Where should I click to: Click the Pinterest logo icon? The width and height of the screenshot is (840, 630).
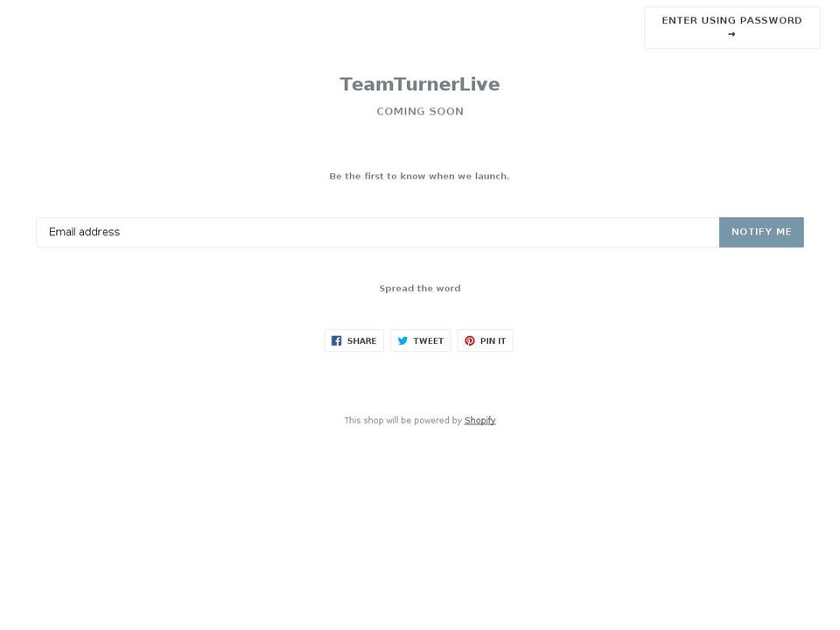coord(468,340)
